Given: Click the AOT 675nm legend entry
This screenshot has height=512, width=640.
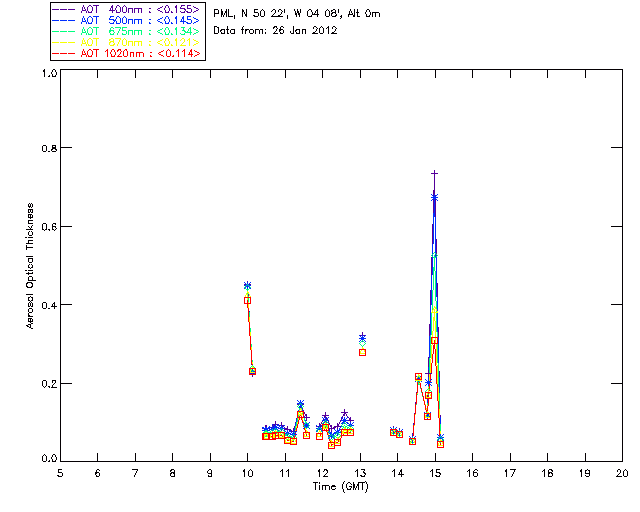Looking at the screenshot, I should point(126,31).
